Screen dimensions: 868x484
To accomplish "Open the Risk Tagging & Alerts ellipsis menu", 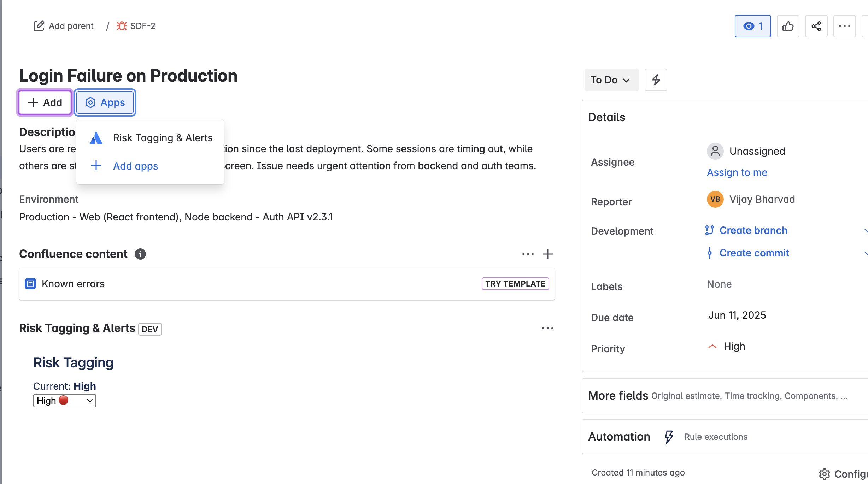I will pyautogui.click(x=548, y=328).
